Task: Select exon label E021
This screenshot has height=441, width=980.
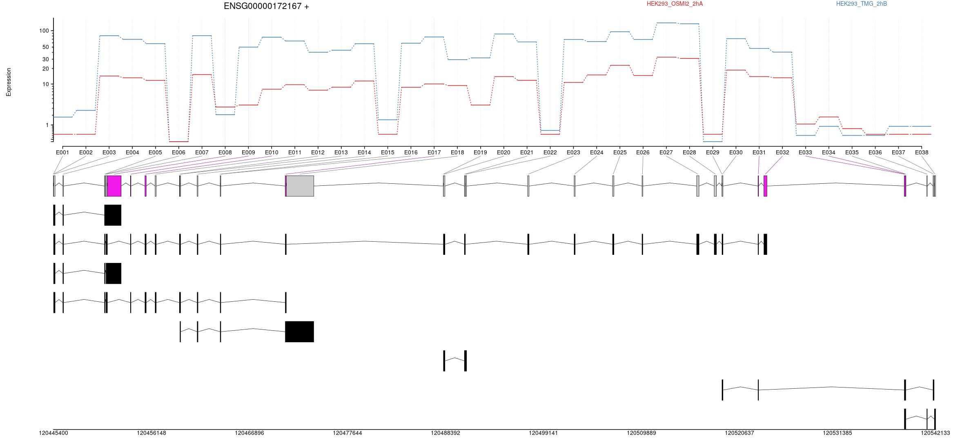Action: 527,152
